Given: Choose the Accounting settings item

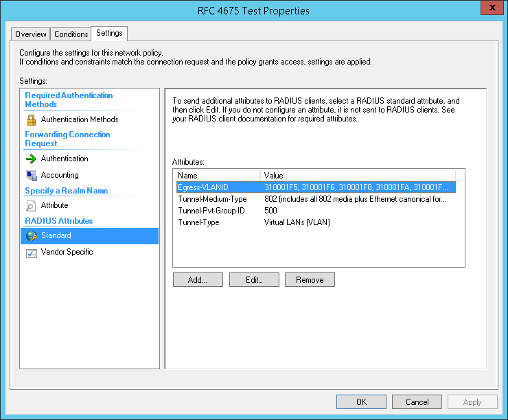Looking at the screenshot, I should click(x=60, y=175).
